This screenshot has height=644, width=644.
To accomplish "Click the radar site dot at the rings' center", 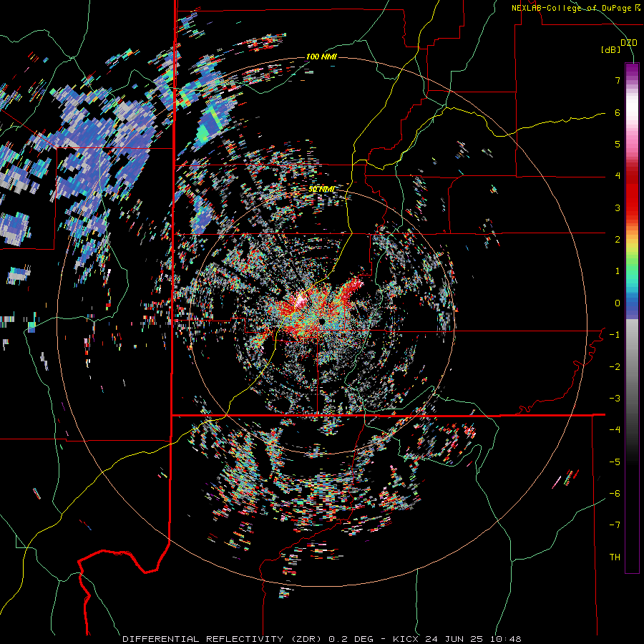I will pyautogui.click(x=322, y=321).
